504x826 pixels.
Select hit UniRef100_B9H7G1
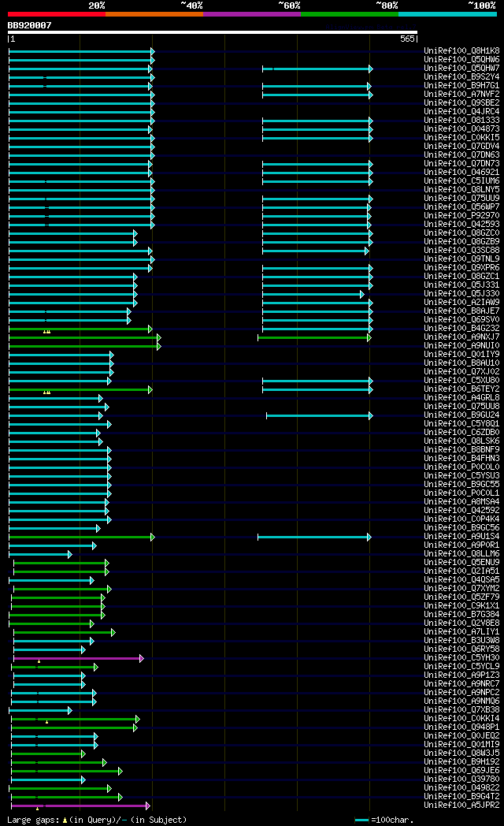click(x=462, y=86)
